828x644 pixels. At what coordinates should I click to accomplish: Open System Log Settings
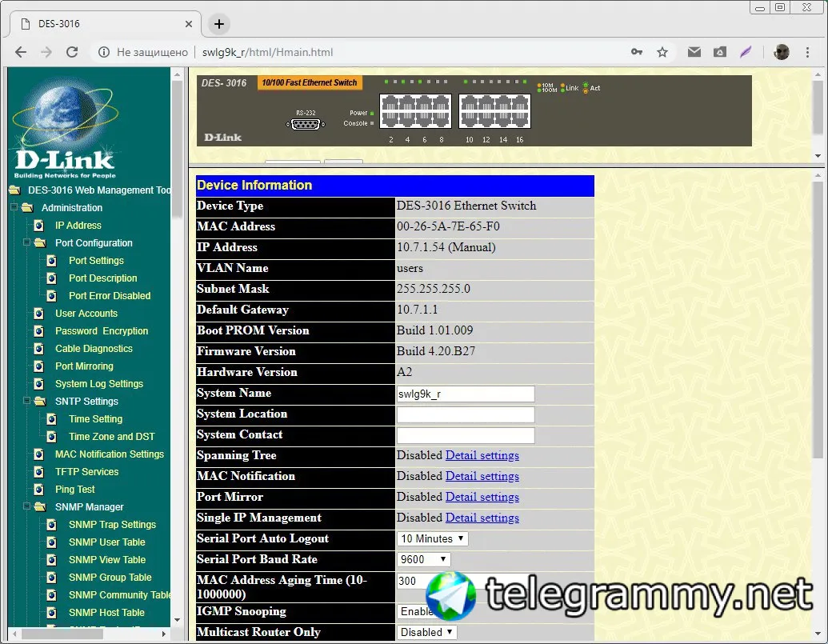pyautogui.click(x=98, y=384)
